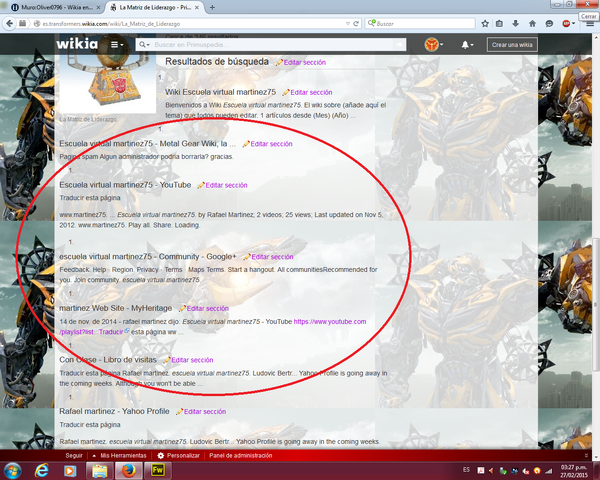
Task: Collapse the red Wikia toolbar at right end
Action: point(586,456)
